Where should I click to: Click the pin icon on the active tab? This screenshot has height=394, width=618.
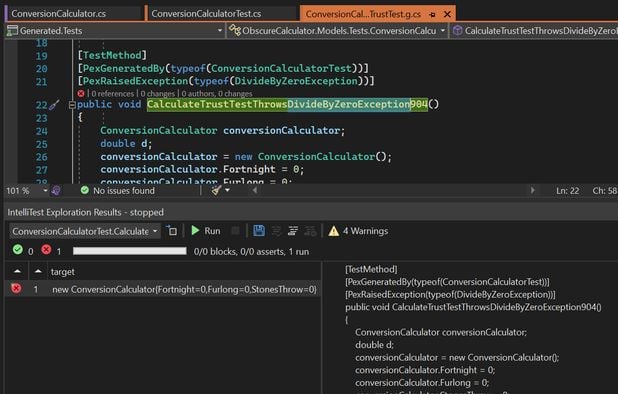pos(432,14)
